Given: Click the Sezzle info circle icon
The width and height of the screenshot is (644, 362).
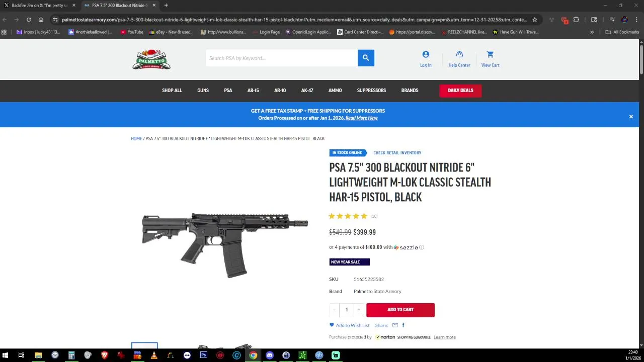Looking at the screenshot, I should tap(422, 247).
